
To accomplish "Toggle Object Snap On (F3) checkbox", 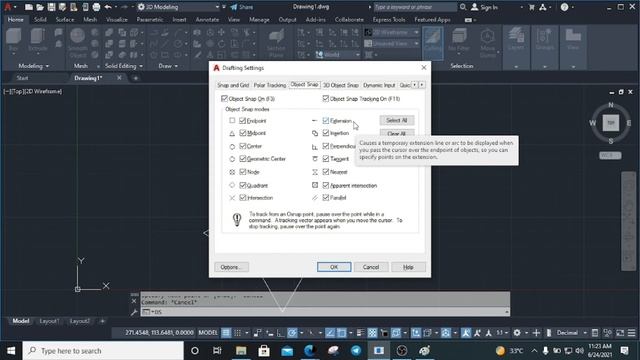I will pos(224,98).
